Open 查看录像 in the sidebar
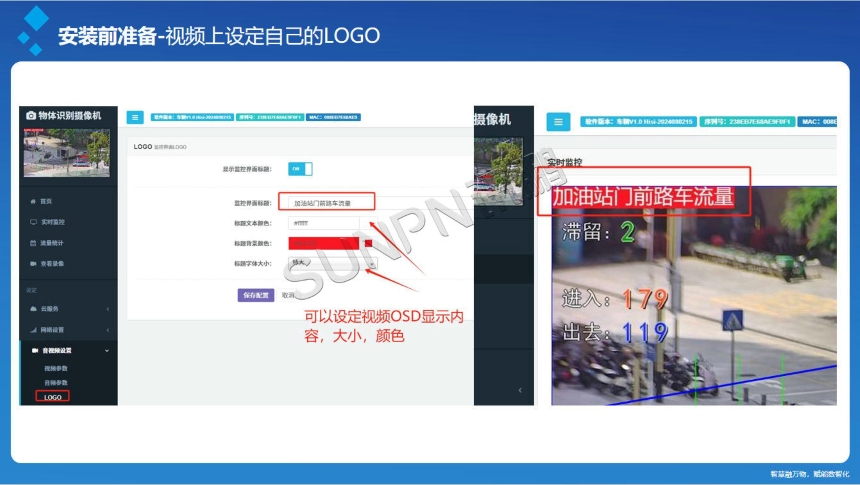Viewport: 860px width, 485px height. tap(52, 264)
